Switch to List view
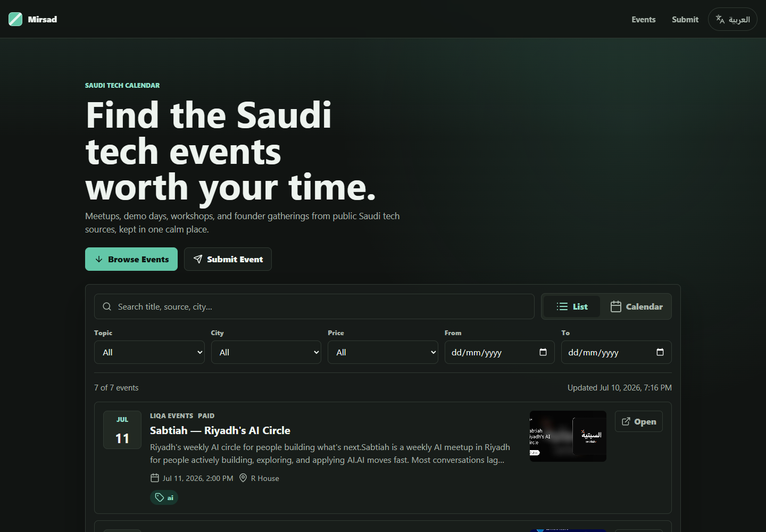Screen dimensions: 766x532 pyautogui.click(x=572, y=306)
